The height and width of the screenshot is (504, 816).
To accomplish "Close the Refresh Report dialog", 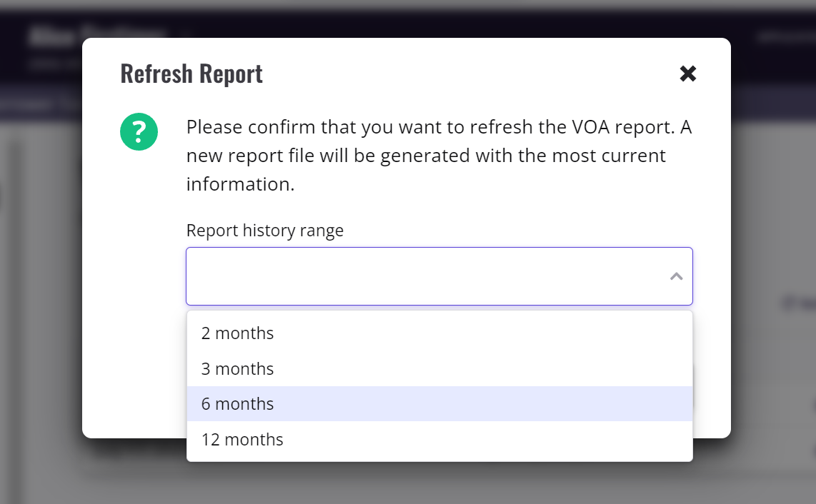I will (687, 74).
